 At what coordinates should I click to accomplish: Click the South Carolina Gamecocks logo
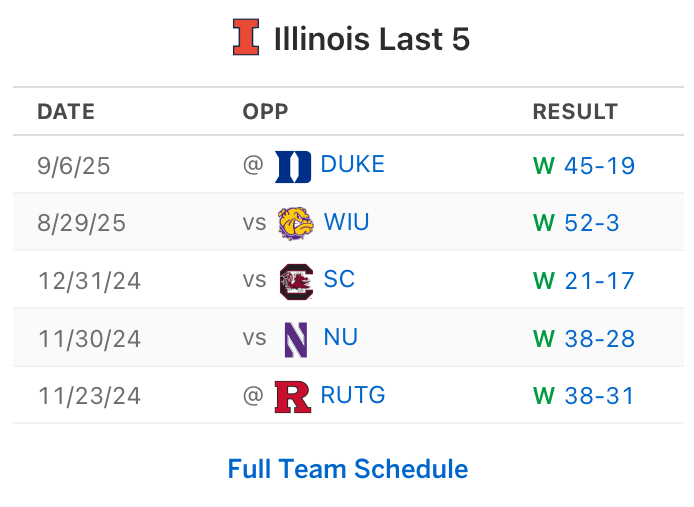point(295,281)
